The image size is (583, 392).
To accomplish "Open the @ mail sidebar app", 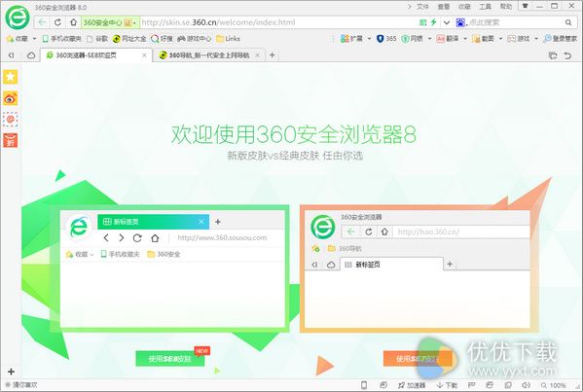I will [11, 120].
